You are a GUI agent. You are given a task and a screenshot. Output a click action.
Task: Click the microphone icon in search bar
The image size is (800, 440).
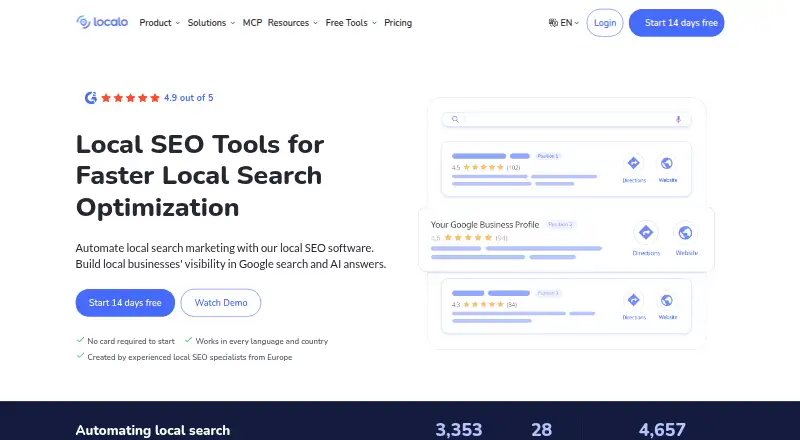[x=678, y=119]
